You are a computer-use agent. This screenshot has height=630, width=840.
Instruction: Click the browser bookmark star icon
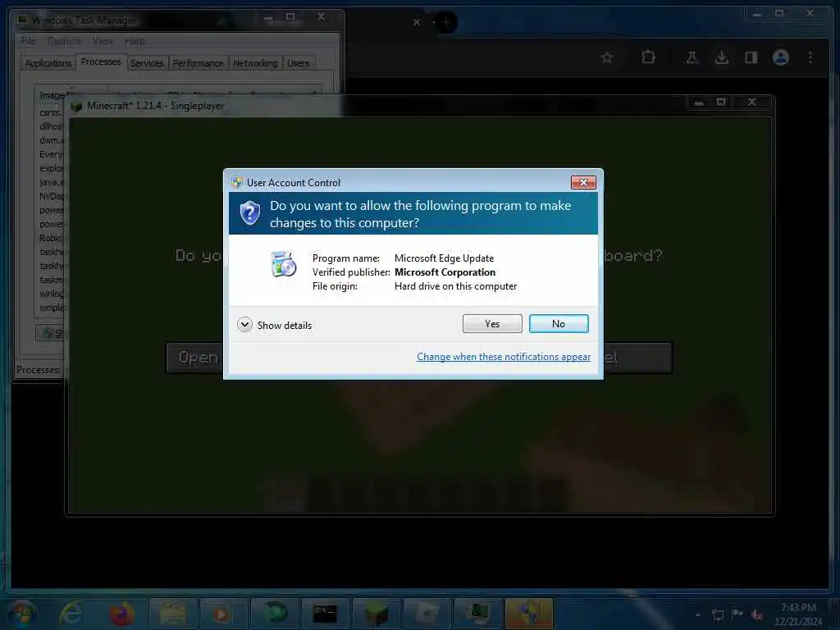[606, 57]
